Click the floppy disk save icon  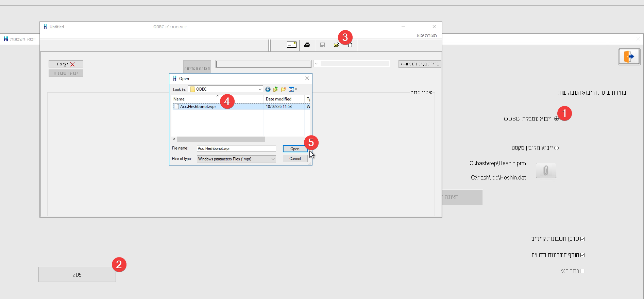pos(323,45)
